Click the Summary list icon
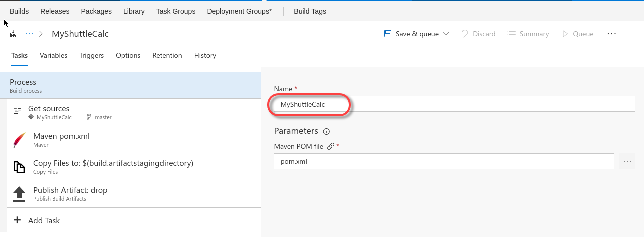This screenshot has height=237, width=644. pyautogui.click(x=512, y=34)
